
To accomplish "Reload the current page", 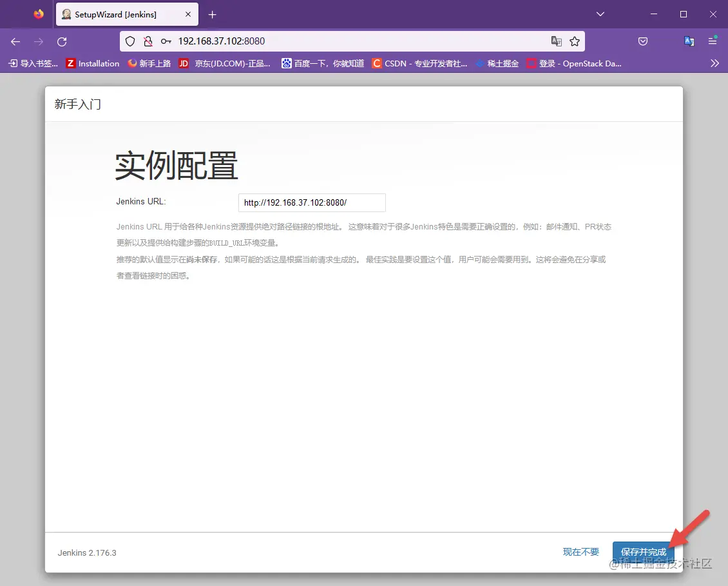I will click(62, 41).
